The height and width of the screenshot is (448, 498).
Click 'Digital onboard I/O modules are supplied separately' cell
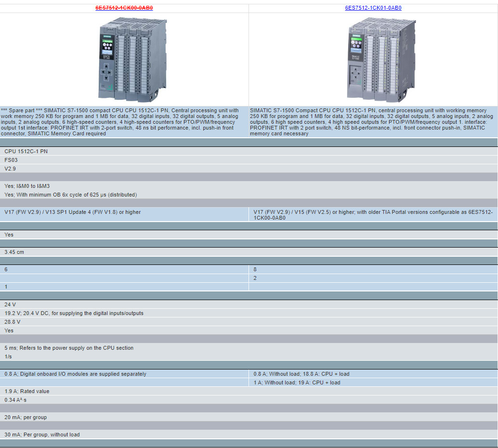tap(124, 374)
